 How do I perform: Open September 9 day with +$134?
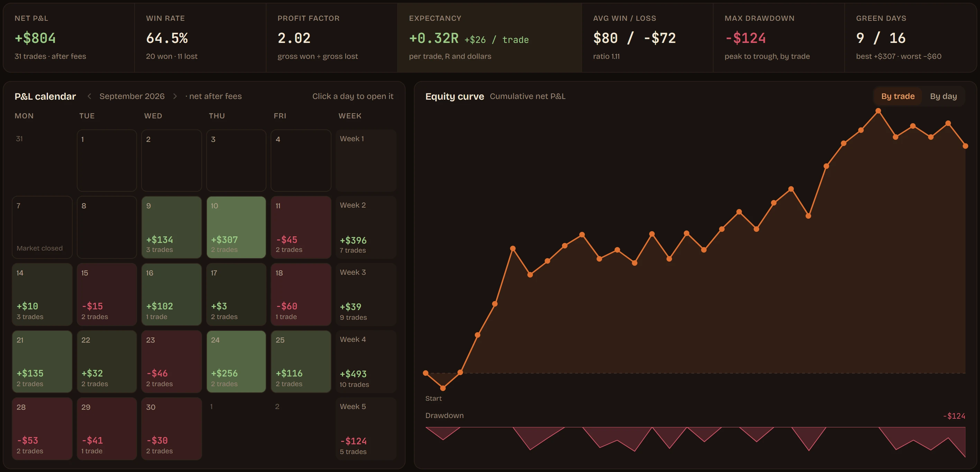point(172,227)
